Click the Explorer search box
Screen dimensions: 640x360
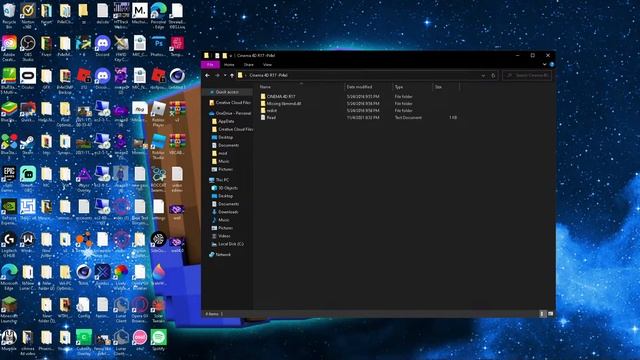point(527,76)
